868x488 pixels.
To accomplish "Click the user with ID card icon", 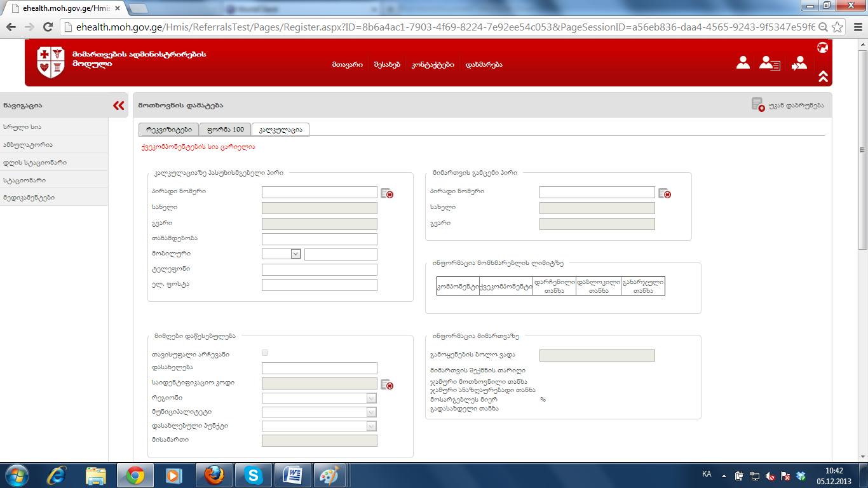I will coord(770,63).
